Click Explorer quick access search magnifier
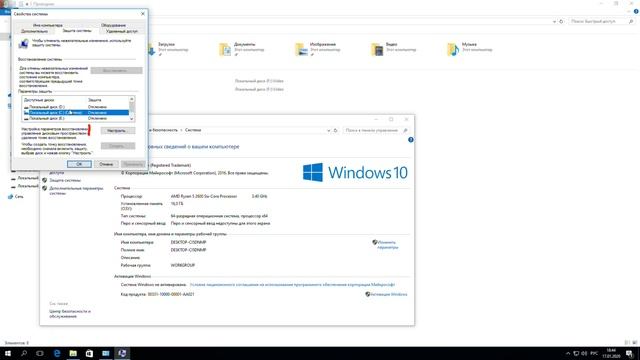 tap(631, 21)
